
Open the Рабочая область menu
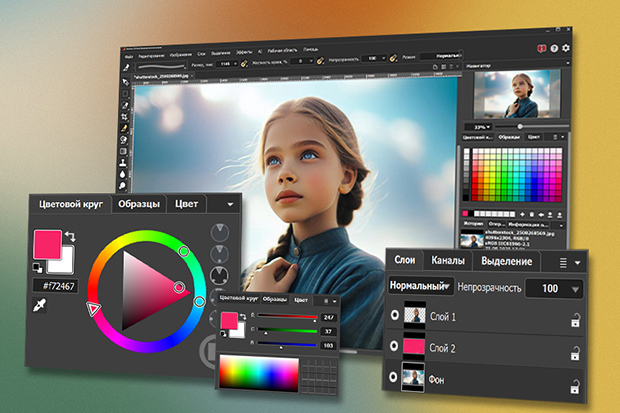point(282,51)
